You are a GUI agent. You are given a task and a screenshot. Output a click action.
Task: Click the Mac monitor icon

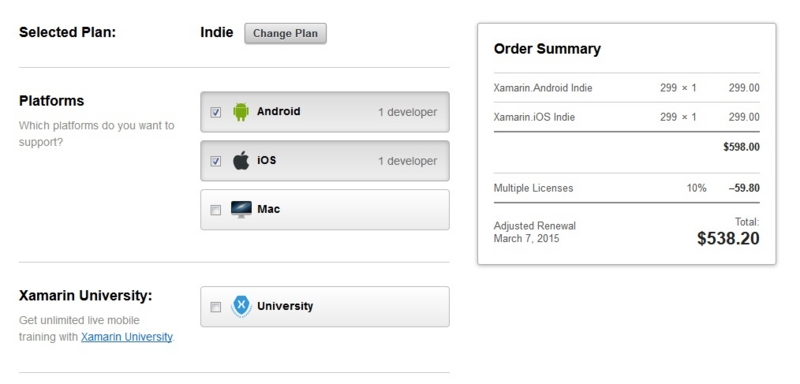tap(241, 210)
